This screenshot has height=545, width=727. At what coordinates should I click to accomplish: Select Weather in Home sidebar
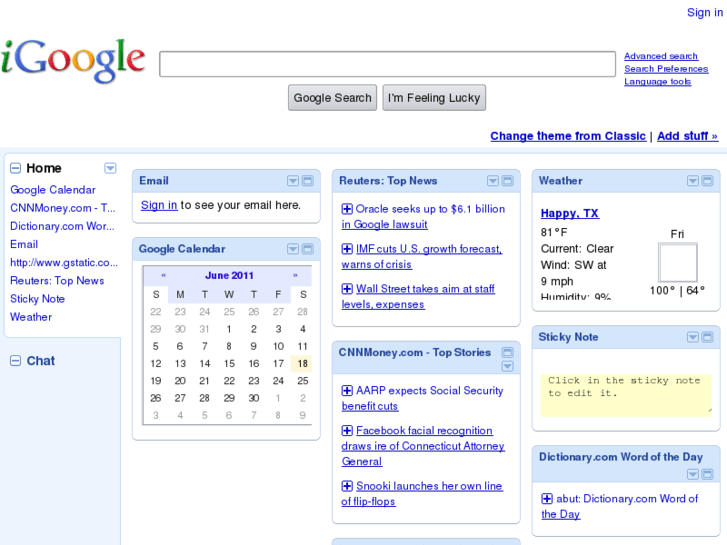pyautogui.click(x=31, y=317)
